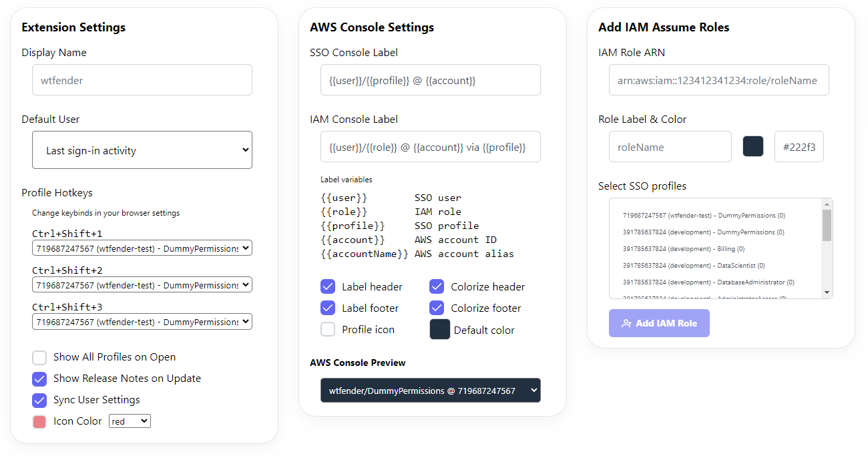Screen dimensions: 868x456
Task: Click the Default color swatch
Action: 440,329
